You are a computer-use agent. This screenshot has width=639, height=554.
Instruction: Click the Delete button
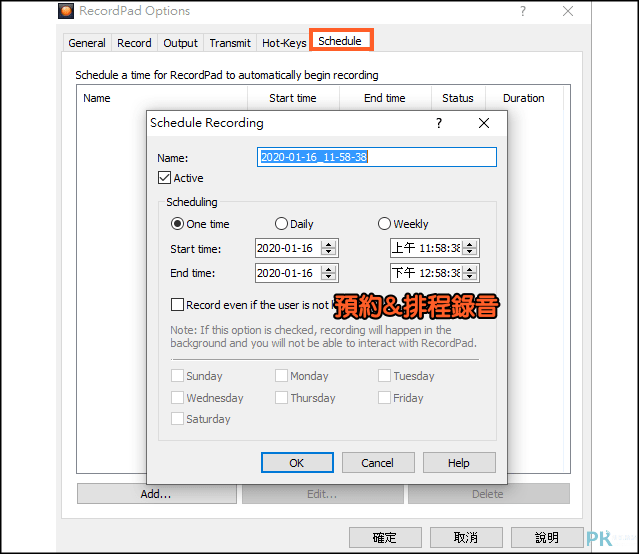click(x=488, y=494)
